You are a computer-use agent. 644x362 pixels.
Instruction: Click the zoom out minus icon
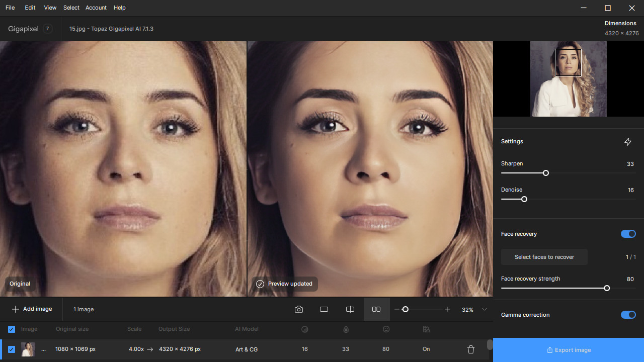(x=397, y=309)
